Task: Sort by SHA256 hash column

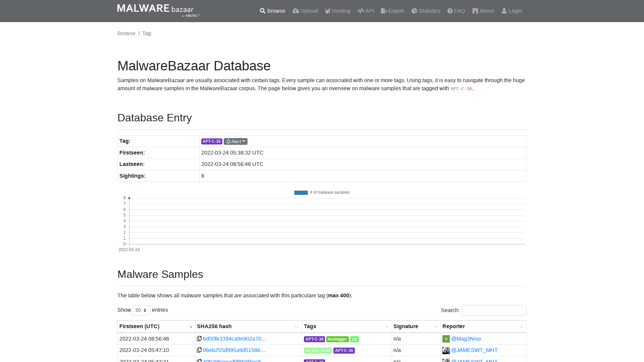Action: (x=249, y=326)
